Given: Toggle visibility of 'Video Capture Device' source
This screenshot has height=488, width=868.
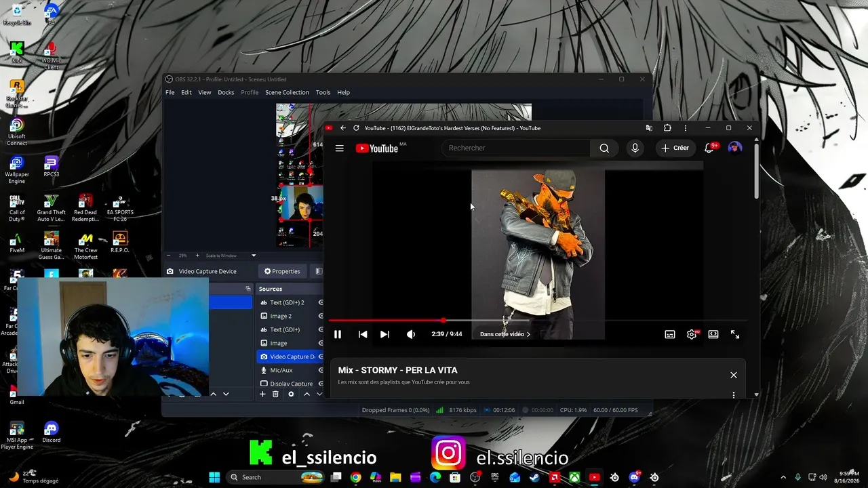Looking at the screenshot, I should click(321, 357).
